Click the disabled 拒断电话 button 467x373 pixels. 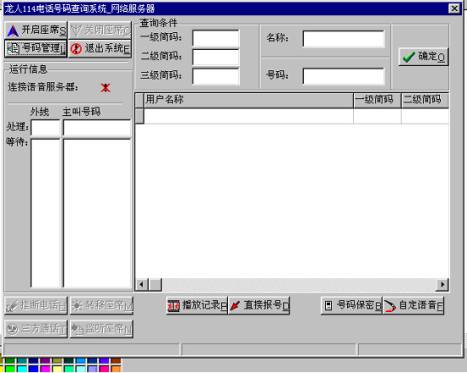point(36,306)
